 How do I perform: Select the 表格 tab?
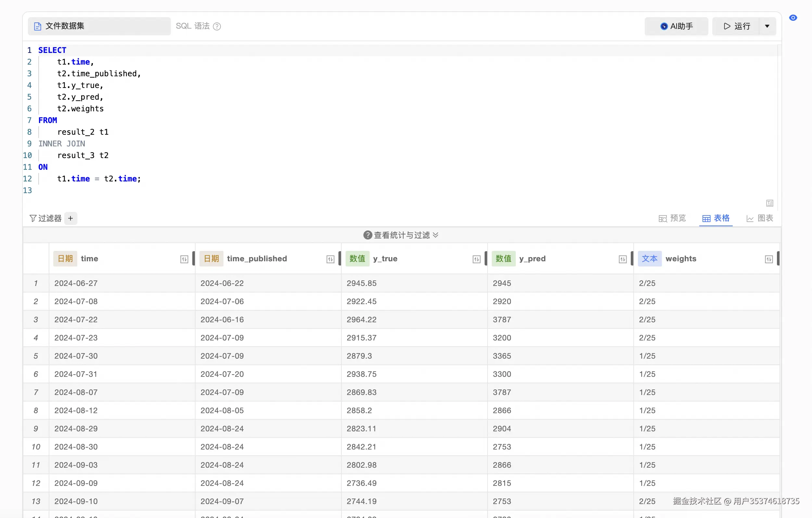tap(716, 218)
